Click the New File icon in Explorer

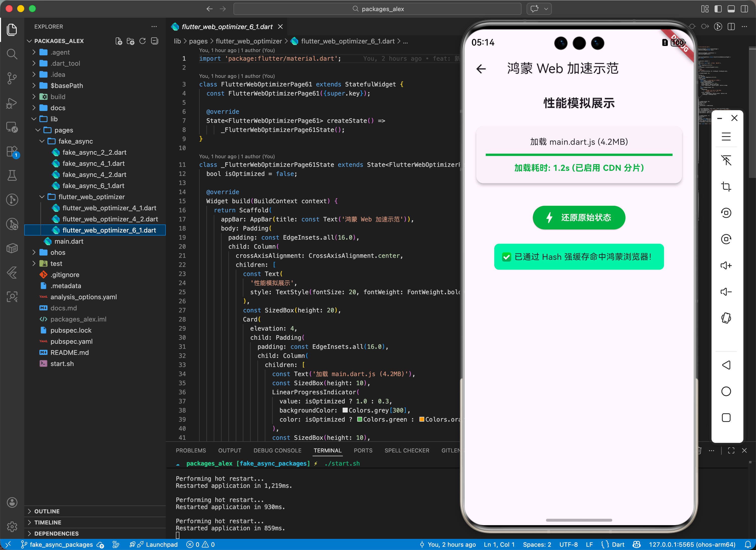pyautogui.click(x=119, y=41)
